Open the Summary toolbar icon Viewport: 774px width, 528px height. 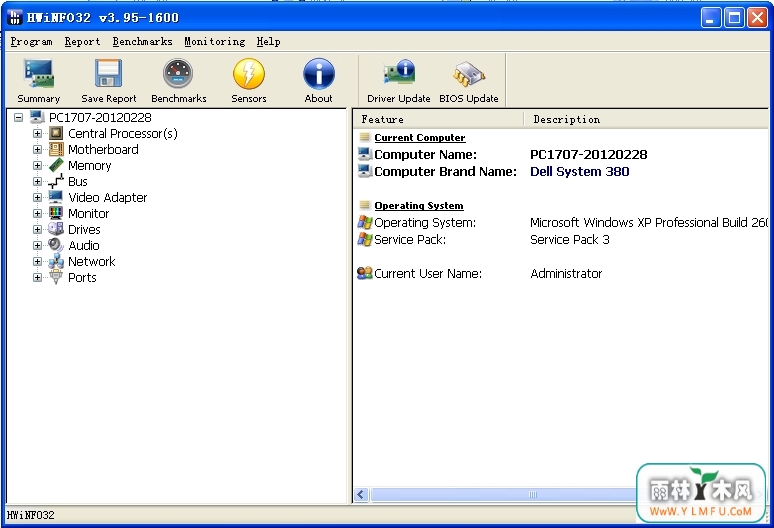click(x=39, y=74)
